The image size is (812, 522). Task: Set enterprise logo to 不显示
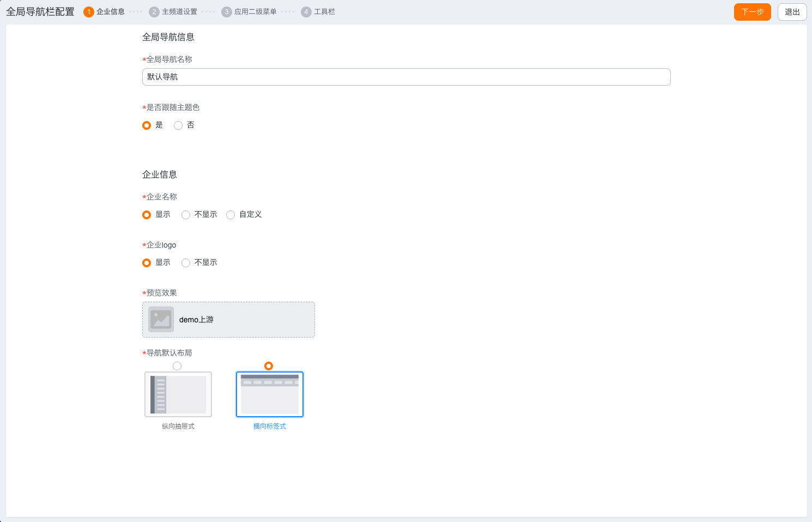click(186, 263)
